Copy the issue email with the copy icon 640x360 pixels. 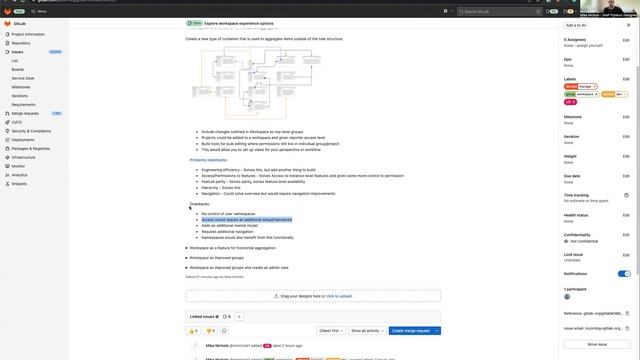[627, 328]
